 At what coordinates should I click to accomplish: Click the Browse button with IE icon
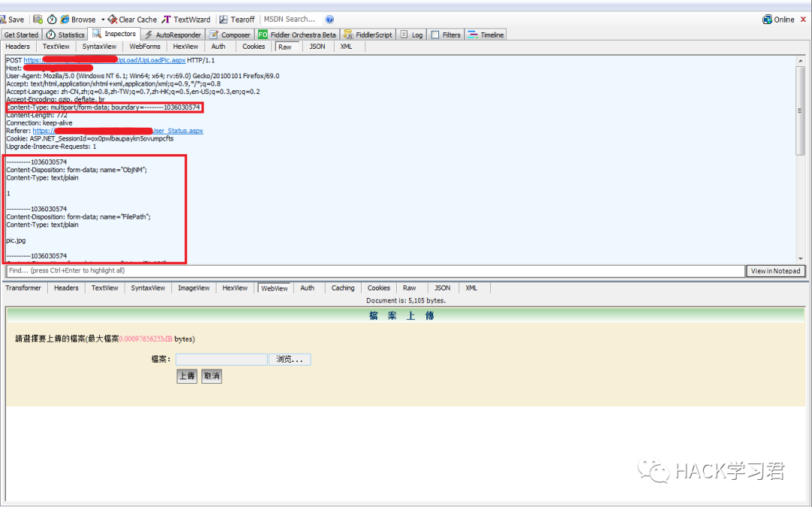click(78, 19)
